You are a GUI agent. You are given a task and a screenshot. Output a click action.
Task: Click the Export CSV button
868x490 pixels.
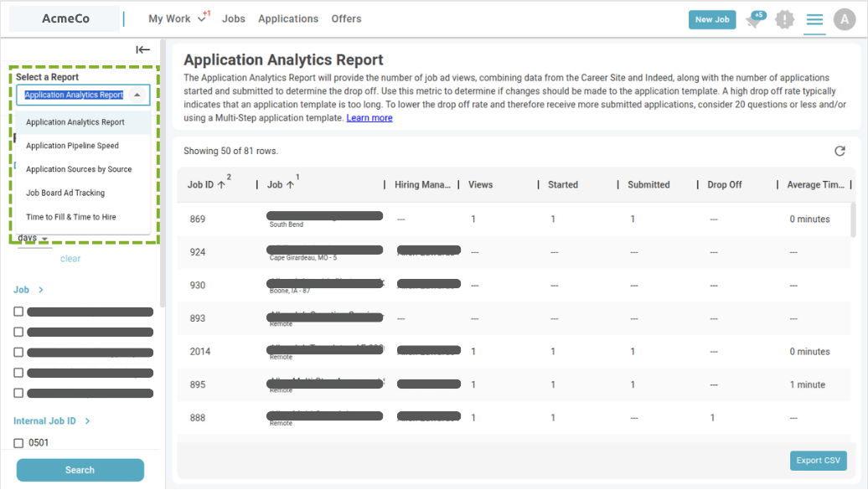coord(818,461)
